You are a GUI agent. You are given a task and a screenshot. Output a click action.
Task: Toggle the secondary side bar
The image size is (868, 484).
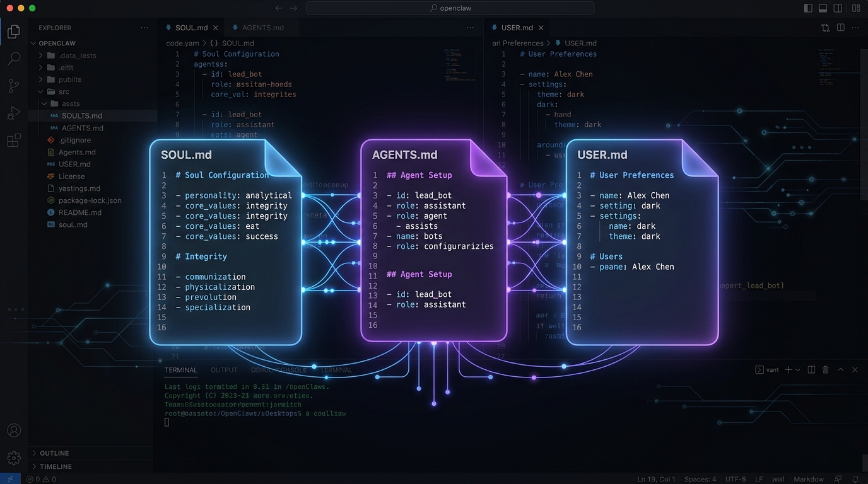coord(838,8)
